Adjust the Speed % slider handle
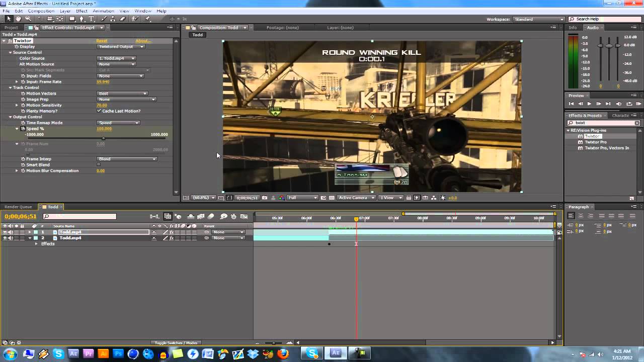The width and height of the screenshot is (644, 362). pyautogui.click(x=103, y=138)
